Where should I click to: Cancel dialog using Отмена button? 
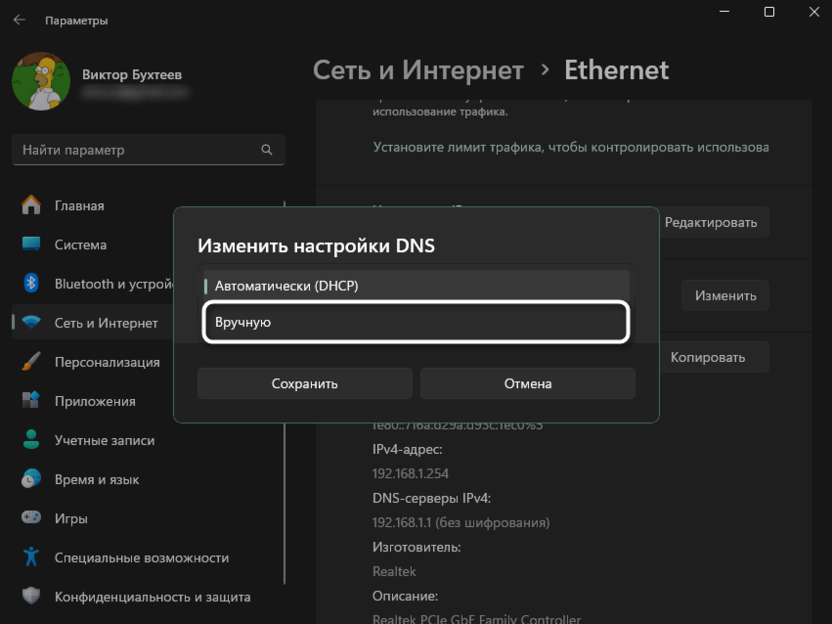(527, 383)
